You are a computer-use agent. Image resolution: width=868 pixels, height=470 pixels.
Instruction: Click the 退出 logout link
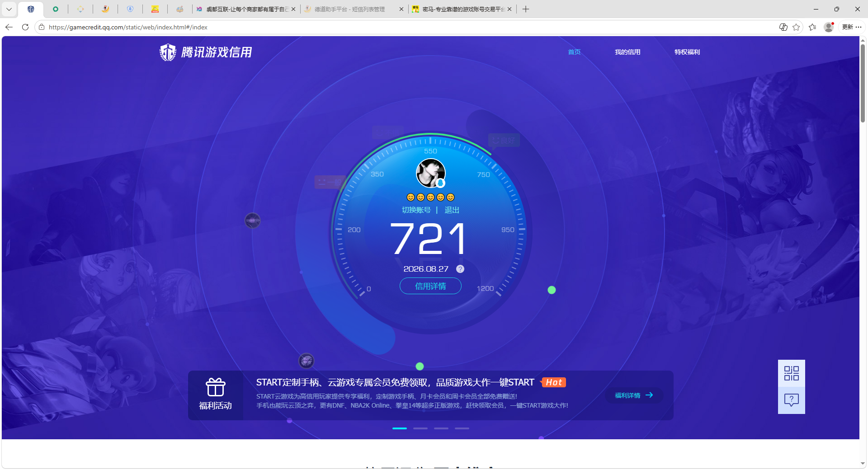[452, 210]
